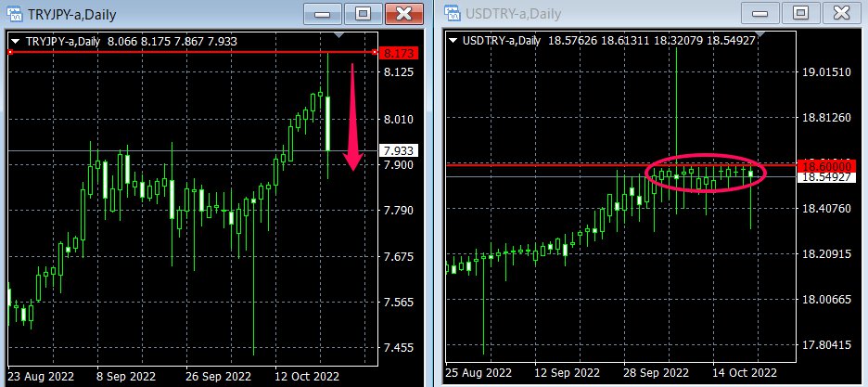Image resolution: width=868 pixels, height=387 pixels.
Task: Click the 8.010 price scale value
Action: tap(399, 120)
